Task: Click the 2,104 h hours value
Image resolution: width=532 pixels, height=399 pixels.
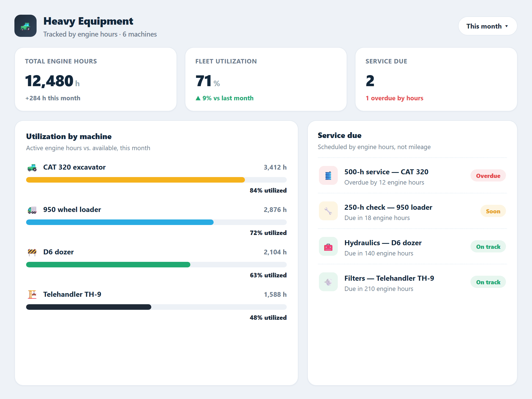Action: 275,252
